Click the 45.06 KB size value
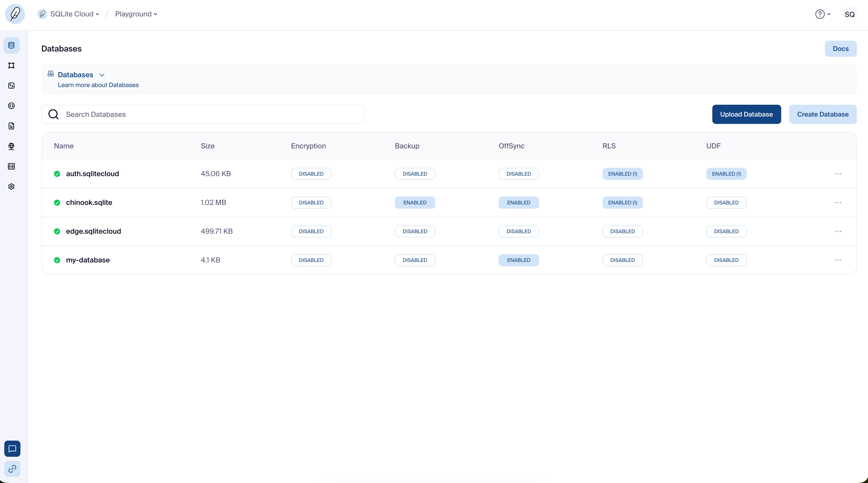Image resolution: width=868 pixels, height=483 pixels. pos(216,174)
